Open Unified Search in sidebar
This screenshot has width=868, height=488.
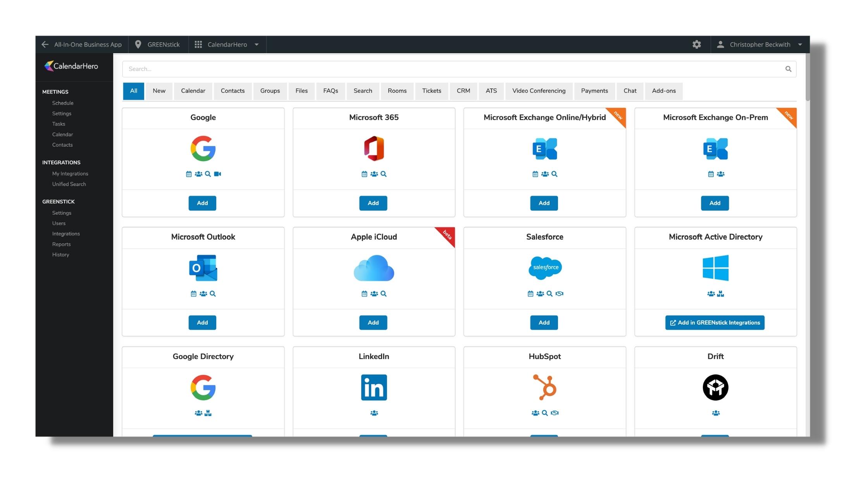point(69,184)
